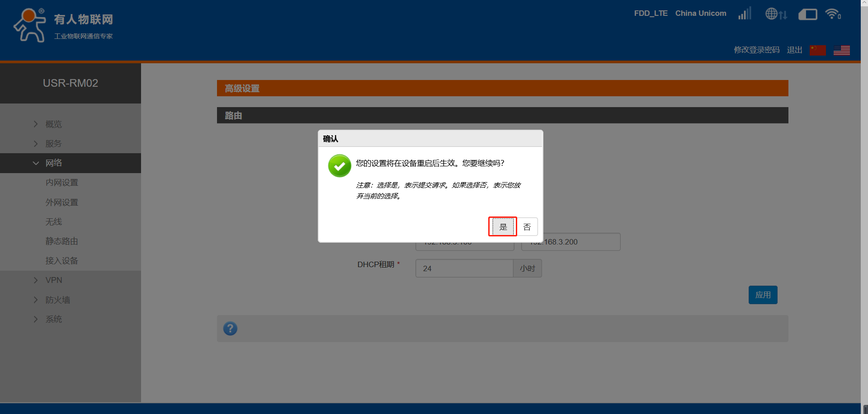The image size is (868, 414).
Task: Click the USR IoT company logo
Action: pos(63,25)
